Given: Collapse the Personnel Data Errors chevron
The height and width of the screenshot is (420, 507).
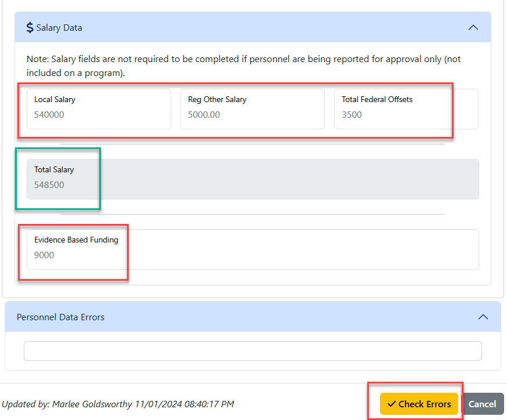Looking at the screenshot, I should tap(483, 317).
